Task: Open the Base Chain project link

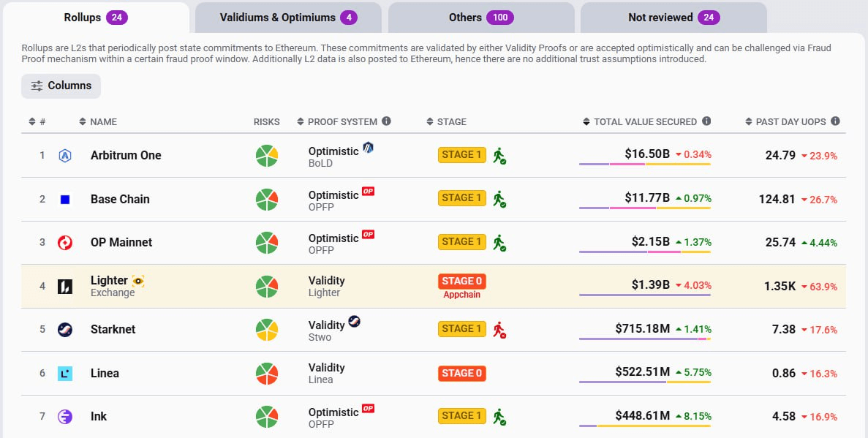Action: (121, 199)
